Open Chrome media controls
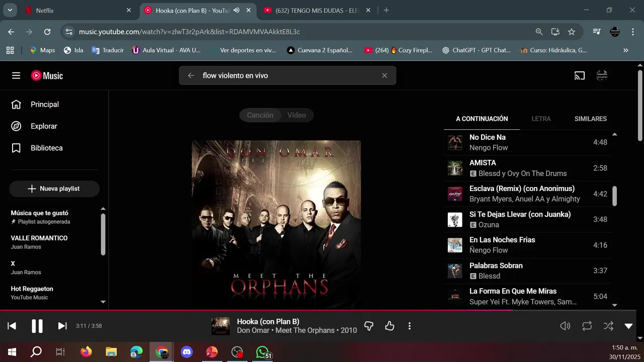This screenshot has width=644, height=362. [597, 32]
